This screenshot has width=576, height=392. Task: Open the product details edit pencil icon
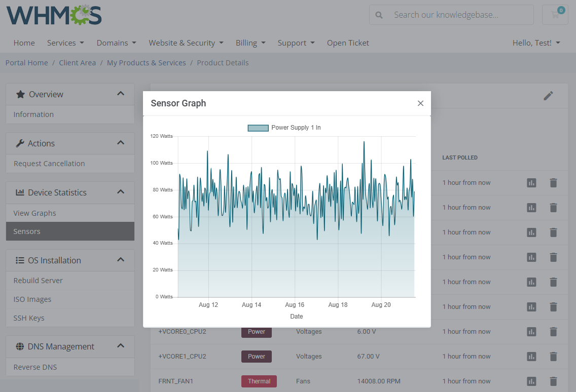[x=549, y=95]
